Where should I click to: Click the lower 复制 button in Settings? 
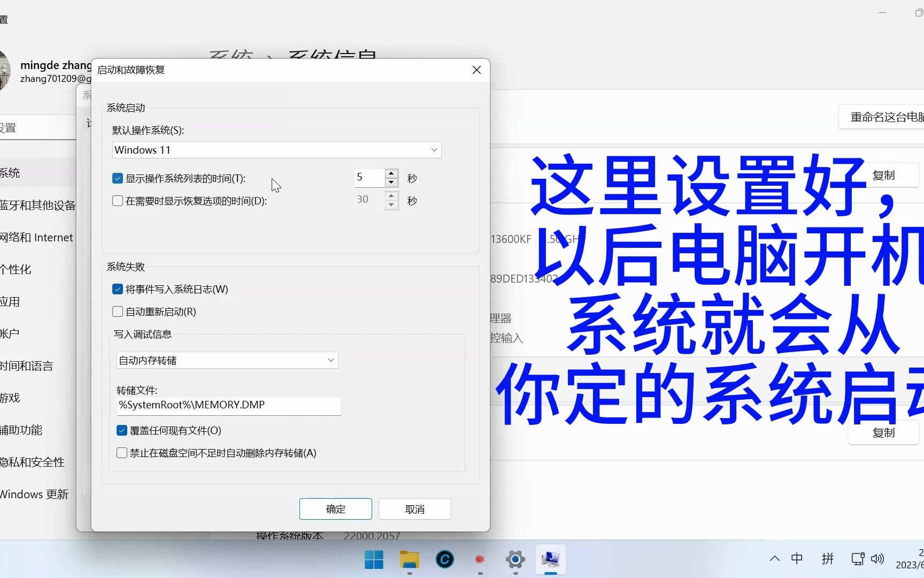point(883,432)
